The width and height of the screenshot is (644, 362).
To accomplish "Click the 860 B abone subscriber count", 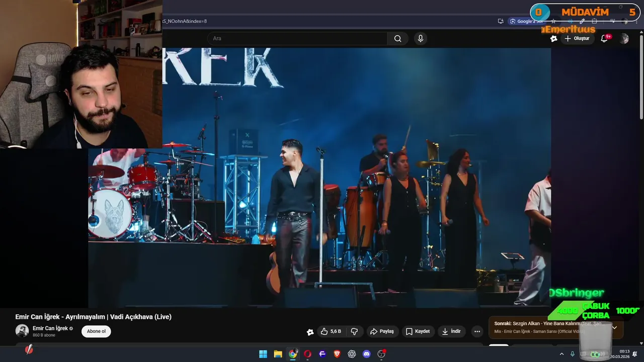I will point(44,335).
